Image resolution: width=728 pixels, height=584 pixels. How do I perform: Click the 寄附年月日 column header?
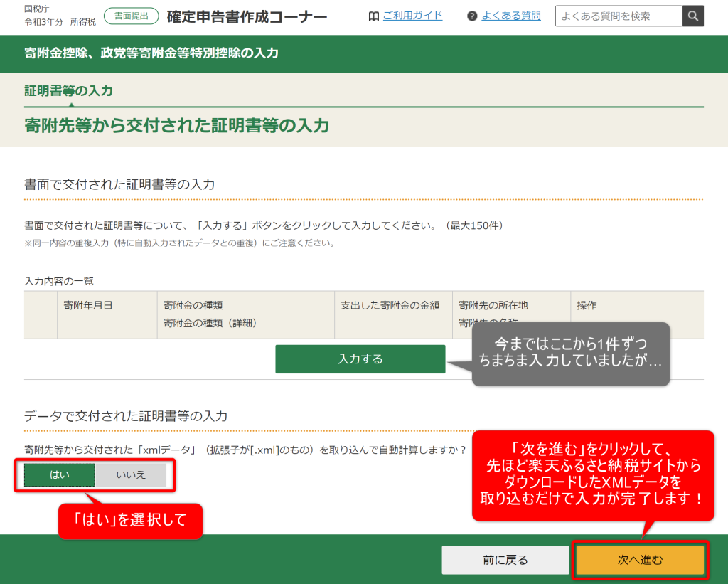tap(88, 306)
